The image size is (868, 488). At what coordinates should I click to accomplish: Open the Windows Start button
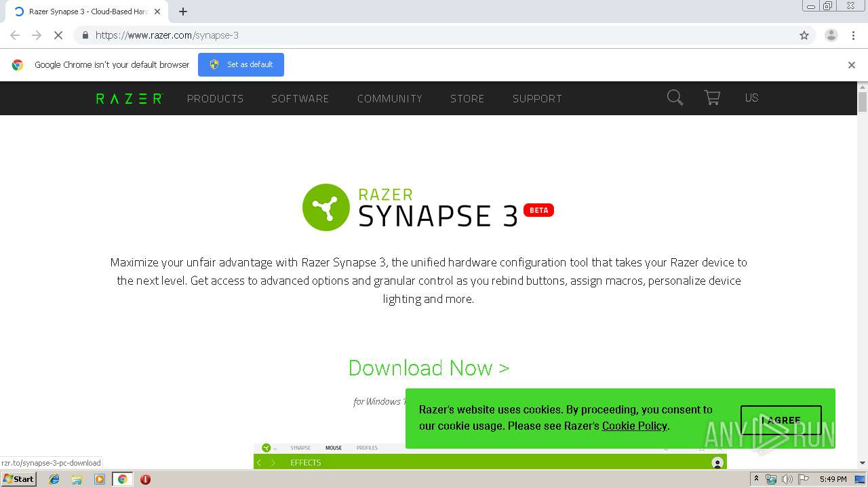[18, 479]
